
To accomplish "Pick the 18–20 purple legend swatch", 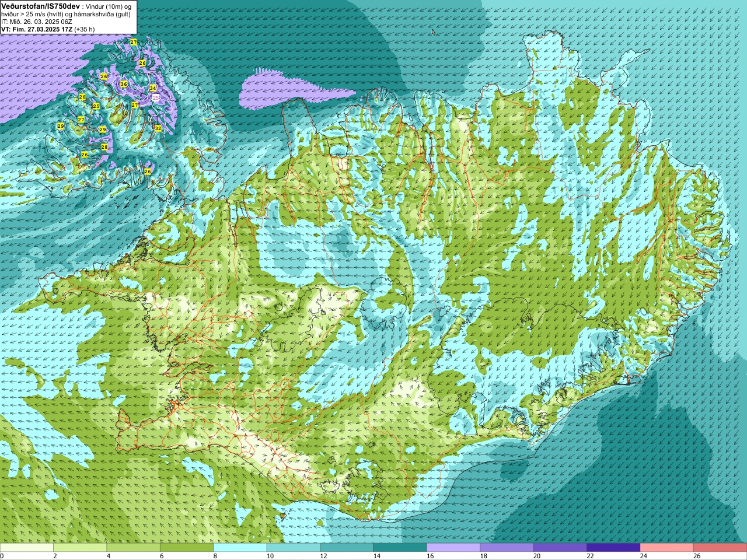I will (x=507, y=548).
